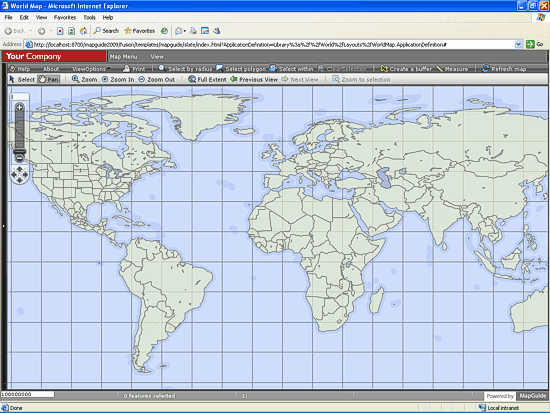
Task: Click the browser Forward button
Action: click(x=41, y=31)
